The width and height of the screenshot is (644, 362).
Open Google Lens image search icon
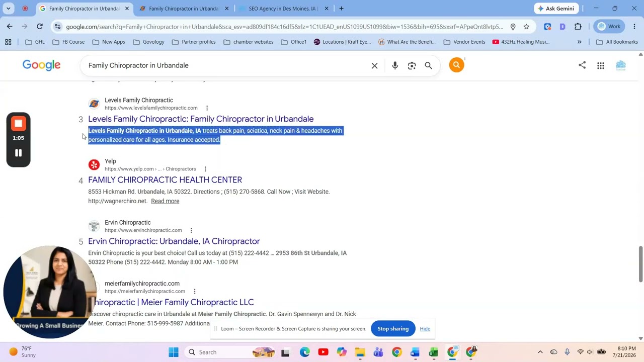coord(412,66)
